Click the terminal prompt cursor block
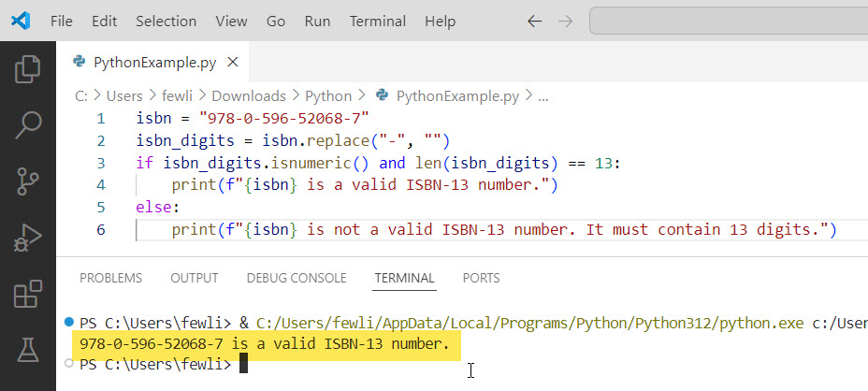Screen dimensions: 868x391 pyautogui.click(x=243, y=365)
